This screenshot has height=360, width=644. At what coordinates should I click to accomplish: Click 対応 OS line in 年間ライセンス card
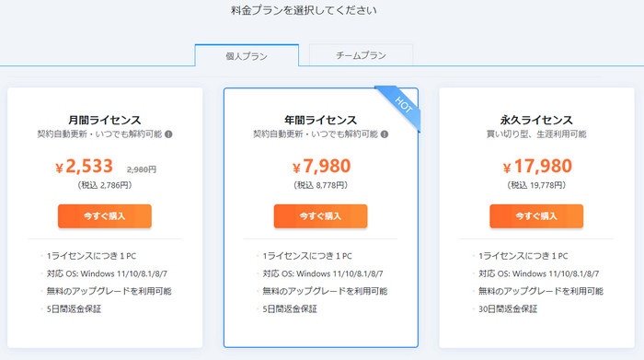323,273
